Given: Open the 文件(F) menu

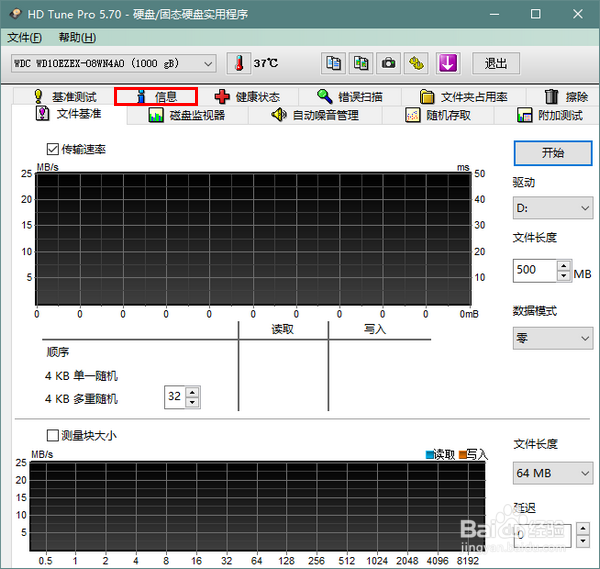Looking at the screenshot, I should [x=24, y=37].
